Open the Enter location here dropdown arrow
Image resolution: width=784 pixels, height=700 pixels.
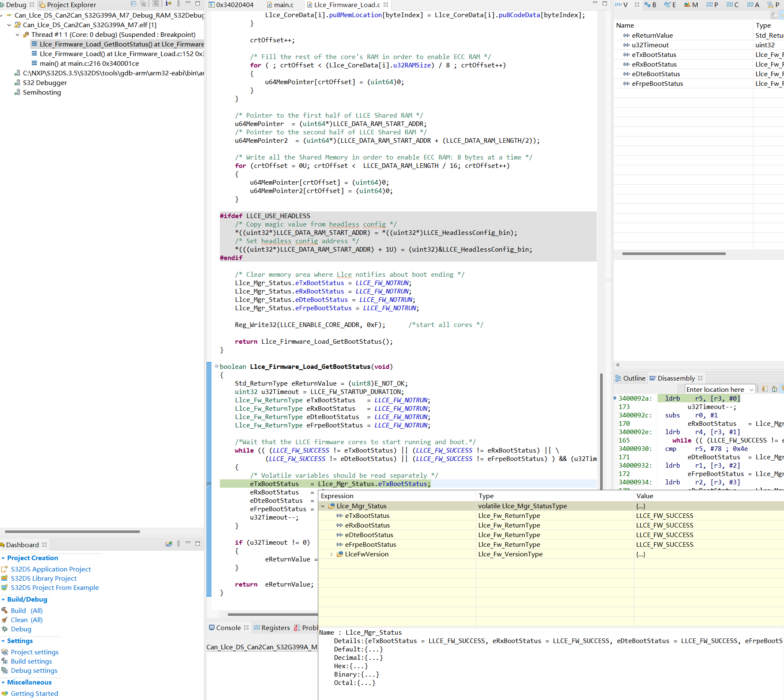pos(751,389)
